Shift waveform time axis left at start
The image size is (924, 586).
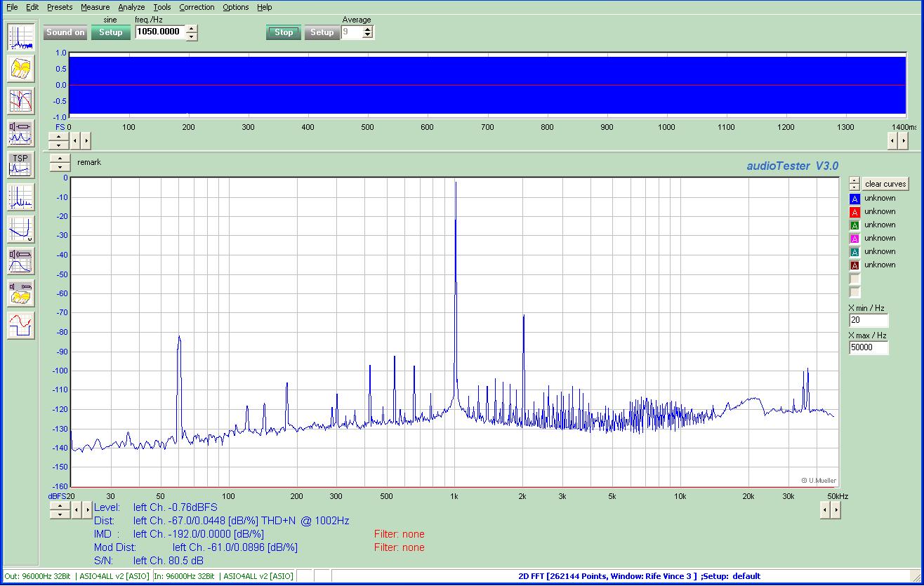pyautogui.click(x=76, y=140)
